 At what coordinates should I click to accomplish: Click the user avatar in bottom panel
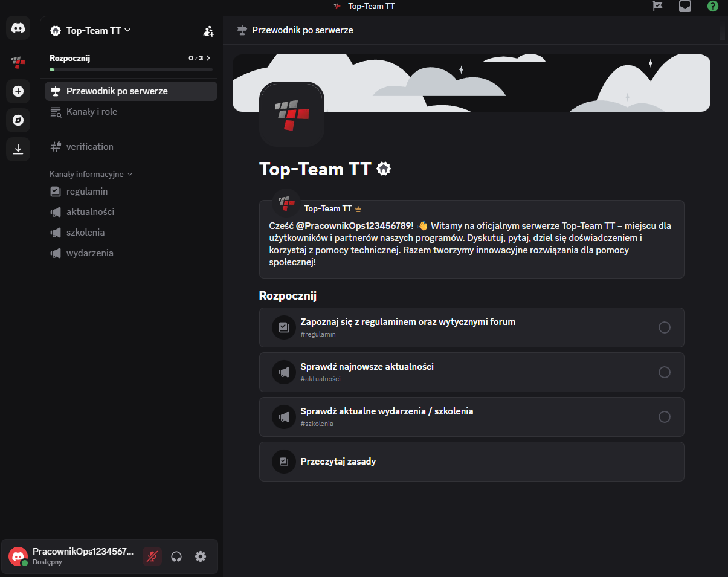pyautogui.click(x=18, y=556)
